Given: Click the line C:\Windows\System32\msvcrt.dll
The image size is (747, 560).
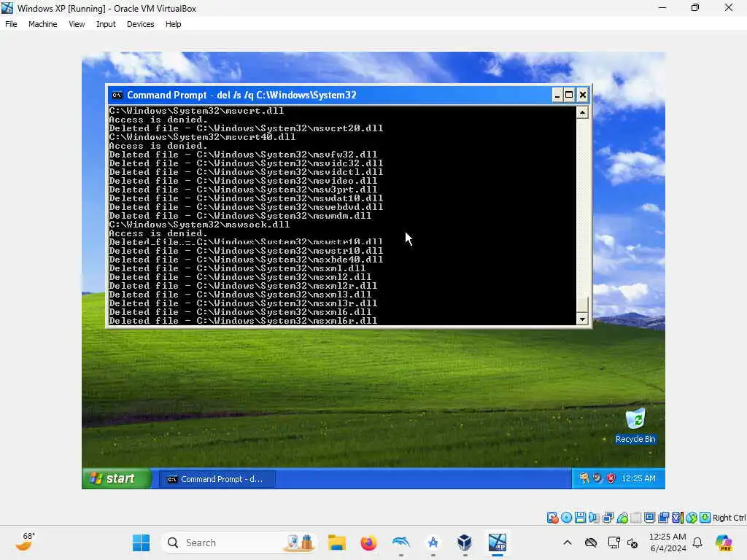Looking at the screenshot, I should 196,111.
